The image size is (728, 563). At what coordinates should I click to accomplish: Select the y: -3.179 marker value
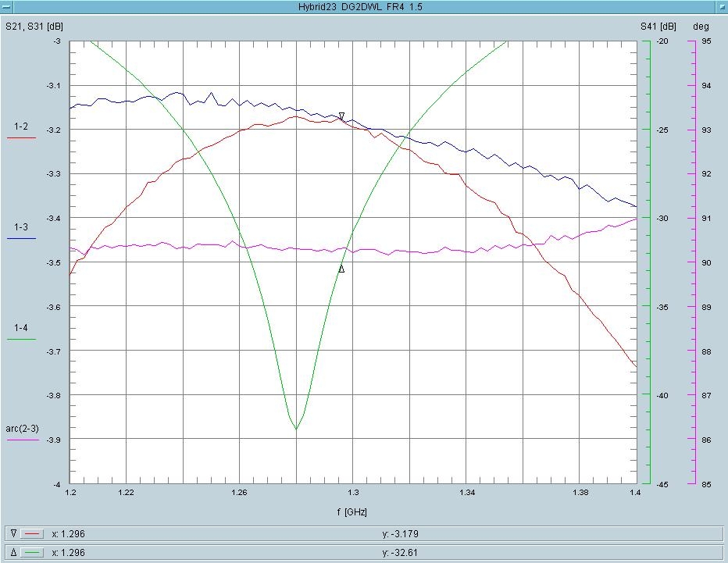coord(400,534)
